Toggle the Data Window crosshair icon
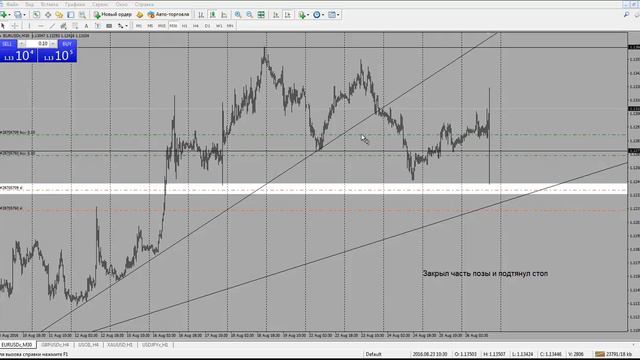 [48, 15]
